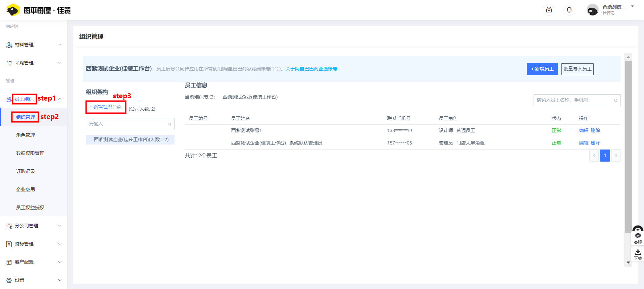Select tree node 西紫测试企业(佳装工作台)(人数: 2)

coord(130,140)
